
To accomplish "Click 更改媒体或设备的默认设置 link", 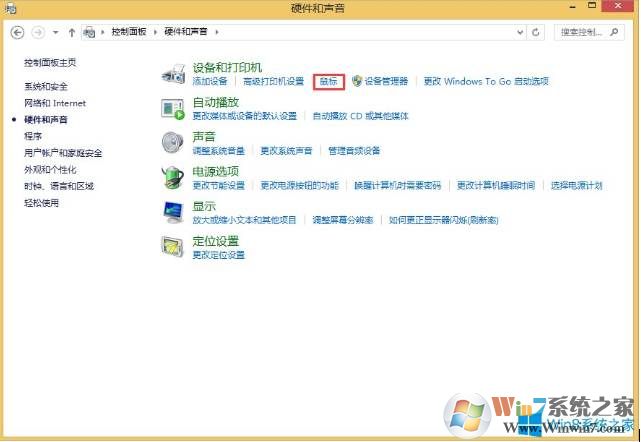I will tap(244, 116).
